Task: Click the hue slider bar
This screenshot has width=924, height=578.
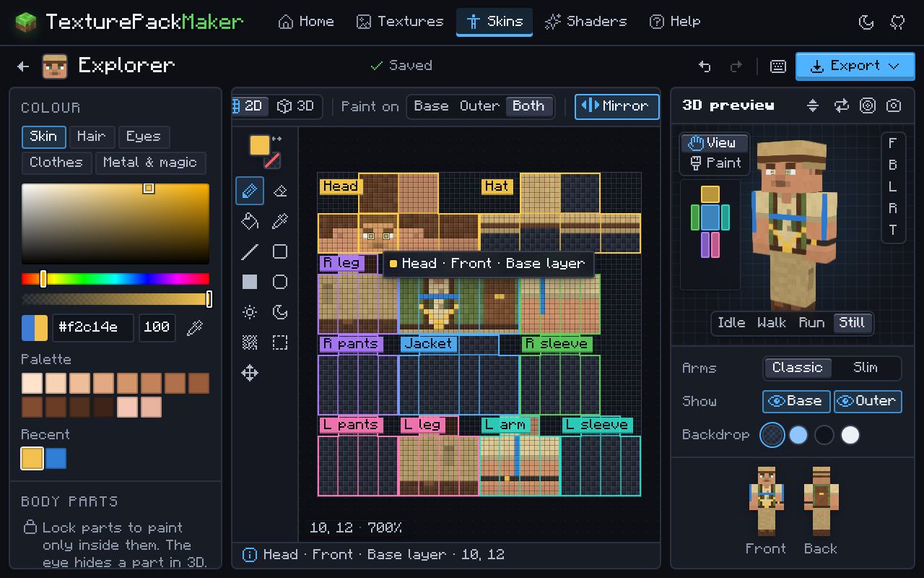Action: coord(115,279)
